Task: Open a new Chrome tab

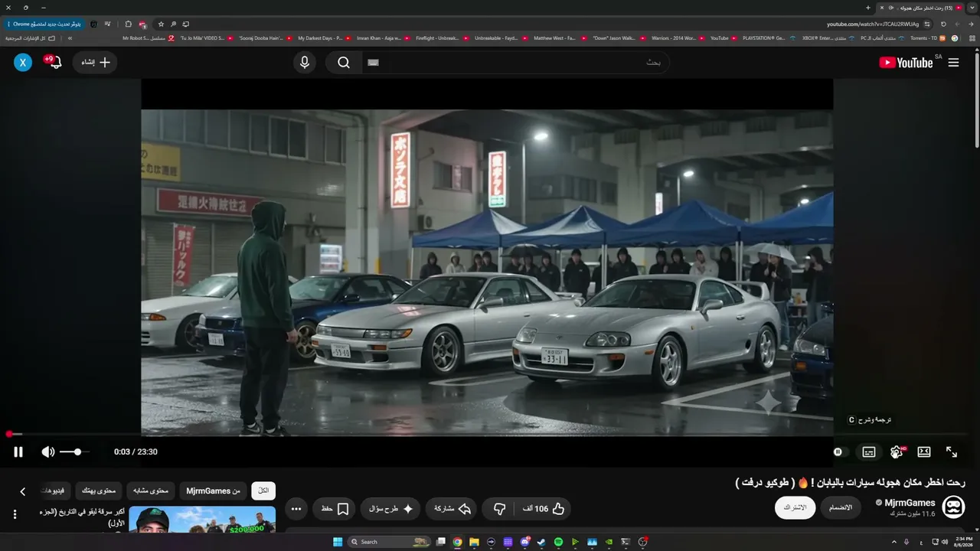Action: pyautogui.click(x=868, y=8)
